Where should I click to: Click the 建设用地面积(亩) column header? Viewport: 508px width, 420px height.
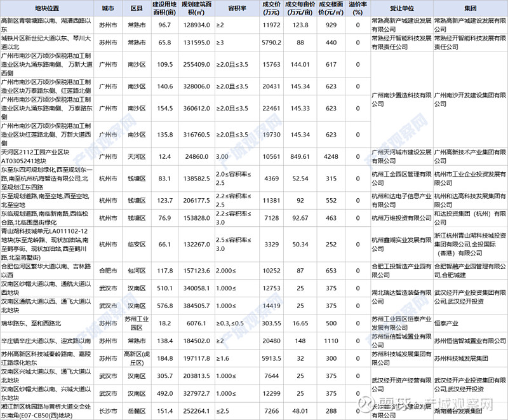click(x=164, y=8)
